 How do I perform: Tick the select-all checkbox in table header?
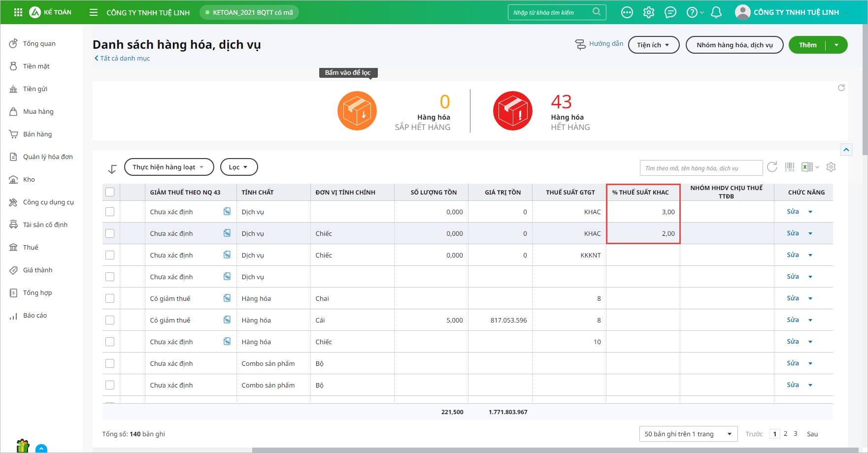(110, 192)
